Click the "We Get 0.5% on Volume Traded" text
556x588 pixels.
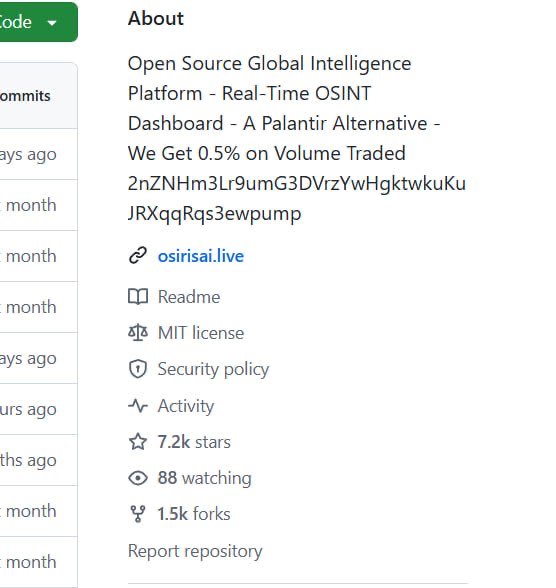(x=267, y=153)
